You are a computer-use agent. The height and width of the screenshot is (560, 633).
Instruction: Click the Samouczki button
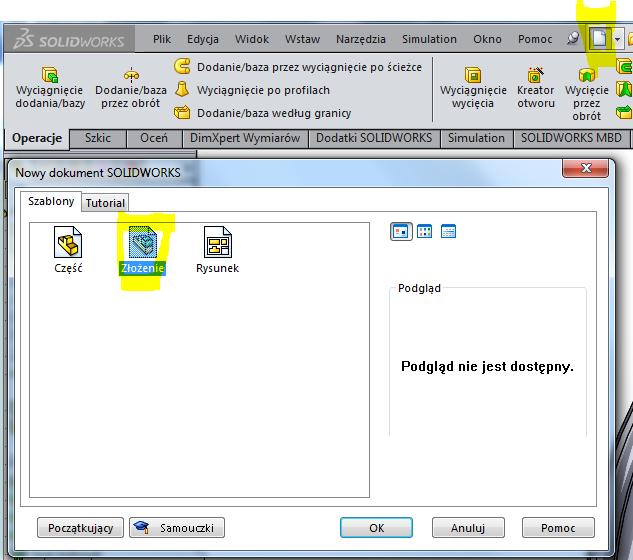point(177,528)
